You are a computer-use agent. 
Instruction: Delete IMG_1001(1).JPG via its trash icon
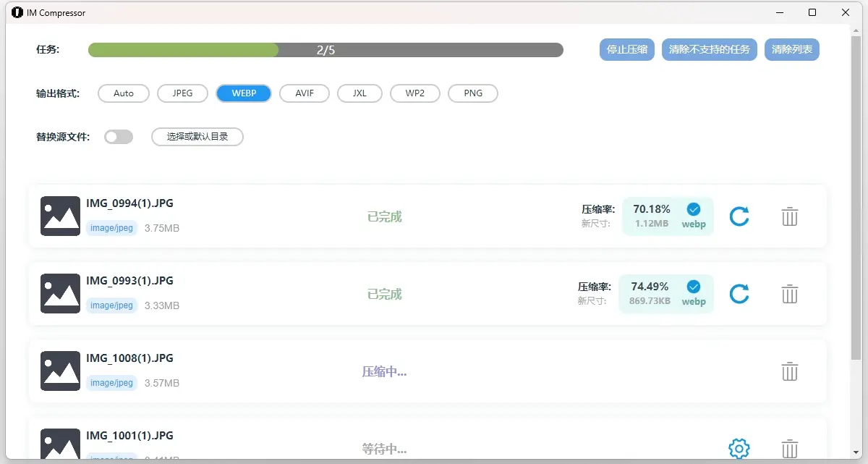(789, 448)
